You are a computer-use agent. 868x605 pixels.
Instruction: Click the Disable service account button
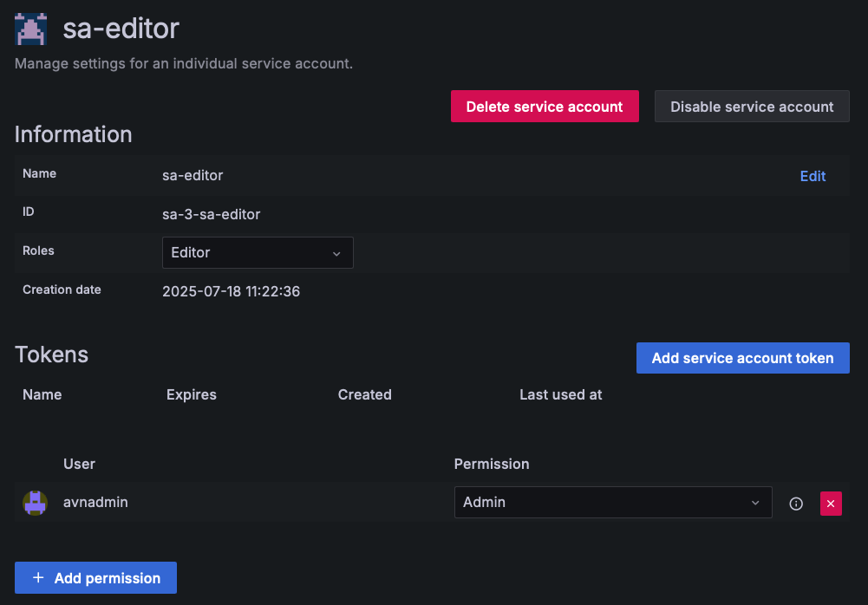point(752,107)
